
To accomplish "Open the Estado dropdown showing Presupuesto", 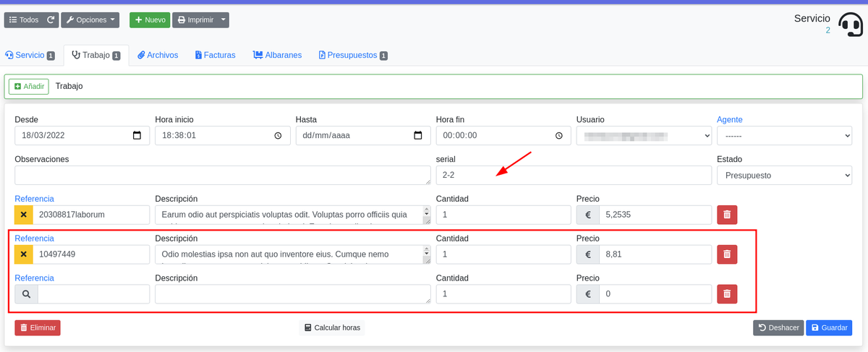I will click(x=784, y=175).
